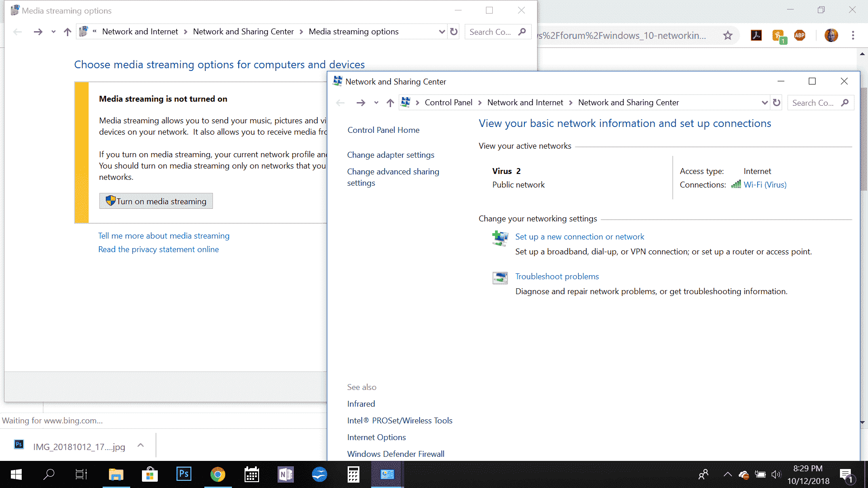
Task: Open Photoshop from the taskbar
Action: (x=184, y=474)
